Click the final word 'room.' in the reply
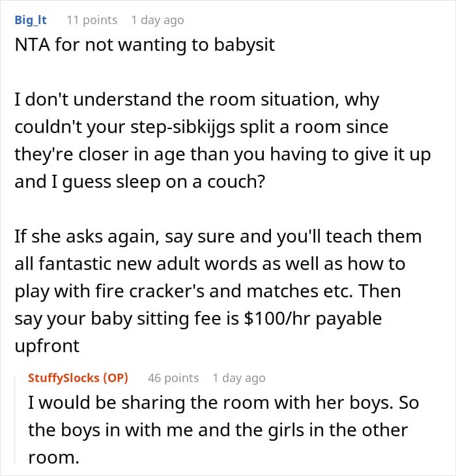The image size is (456, 476). point(53,458)
